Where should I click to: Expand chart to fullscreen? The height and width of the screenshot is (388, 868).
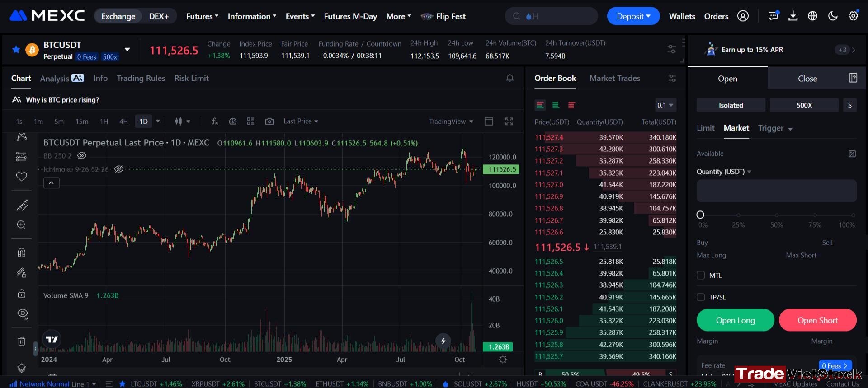[x=509, y=121]
